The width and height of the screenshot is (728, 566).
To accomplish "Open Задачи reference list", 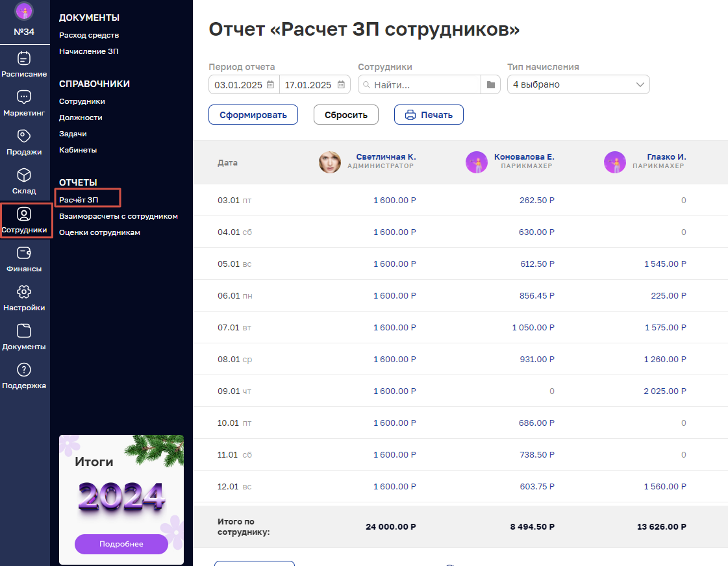I will (73, 134).
